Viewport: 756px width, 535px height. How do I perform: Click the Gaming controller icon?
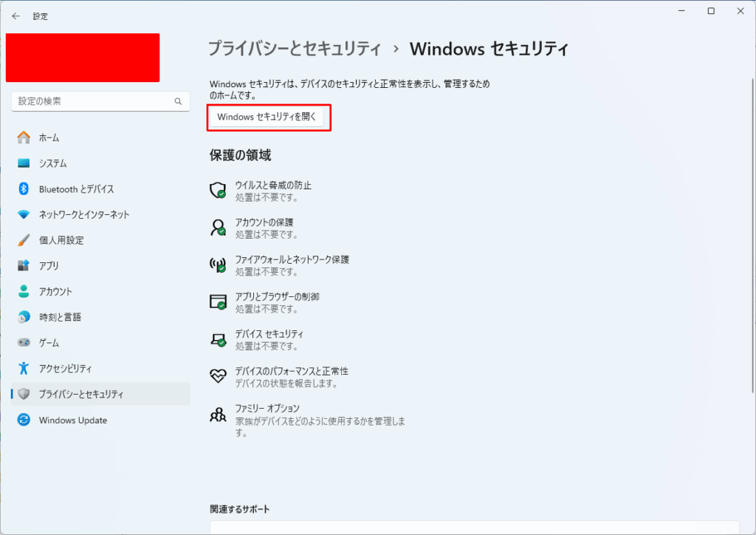24,343
